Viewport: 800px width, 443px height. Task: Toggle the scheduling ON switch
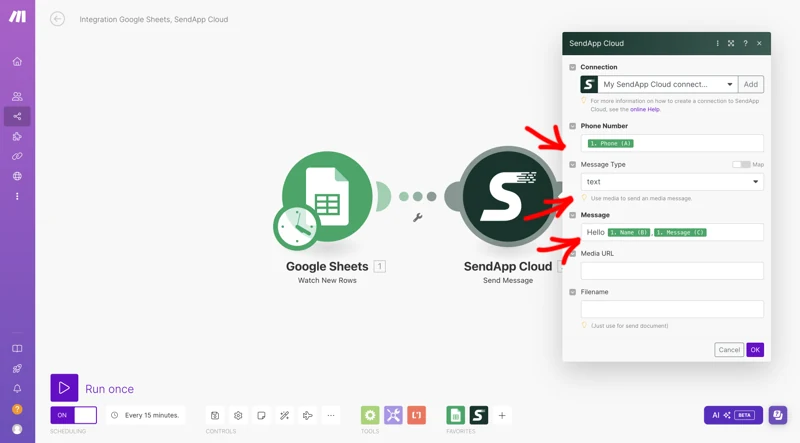click(x=73, y=415)
